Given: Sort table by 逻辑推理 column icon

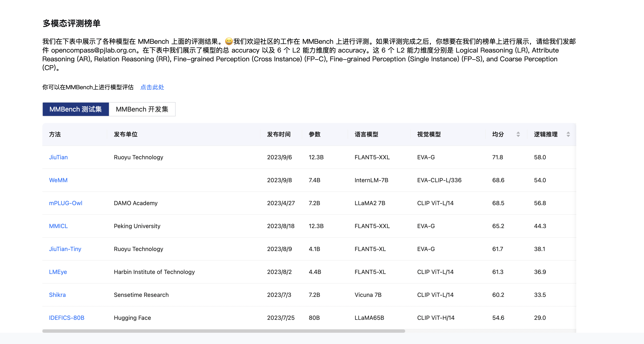Looking at the screenshot, I should tap(568, 134).
